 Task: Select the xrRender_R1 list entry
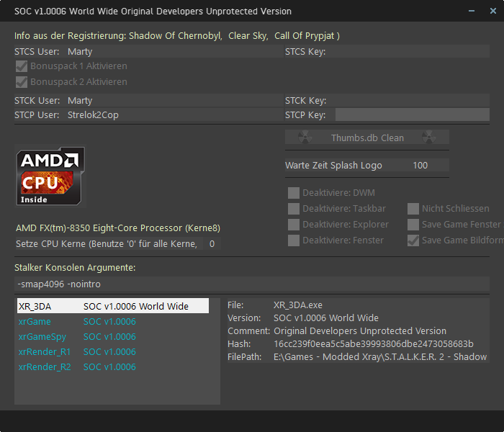(x=113, y=351)
